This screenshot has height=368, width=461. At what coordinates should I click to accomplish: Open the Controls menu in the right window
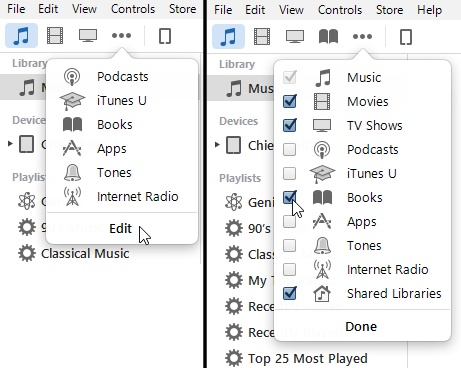340,10
